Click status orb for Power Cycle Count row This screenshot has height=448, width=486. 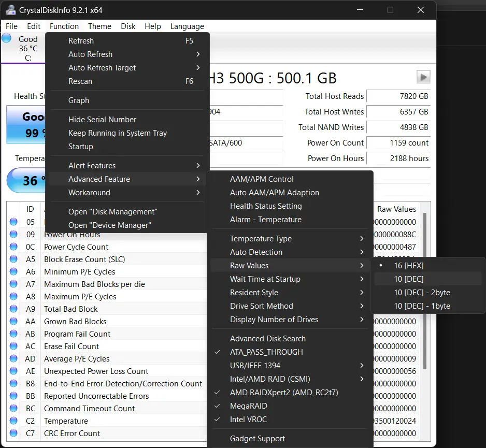coord(13,247)
